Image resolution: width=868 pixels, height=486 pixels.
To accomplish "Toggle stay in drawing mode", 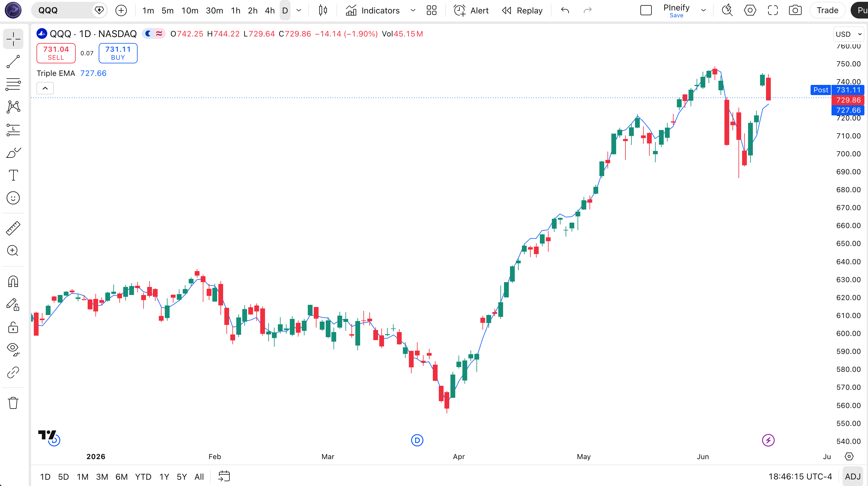I will click(13, 304).
